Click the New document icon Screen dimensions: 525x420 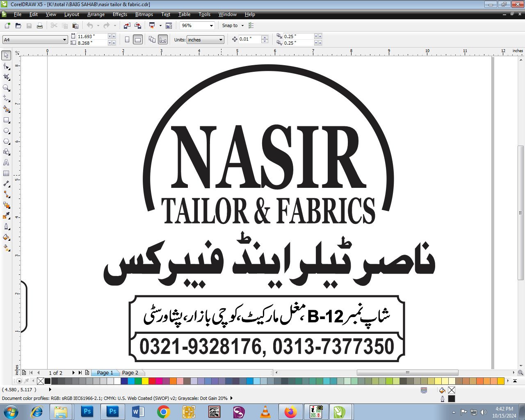7,25
